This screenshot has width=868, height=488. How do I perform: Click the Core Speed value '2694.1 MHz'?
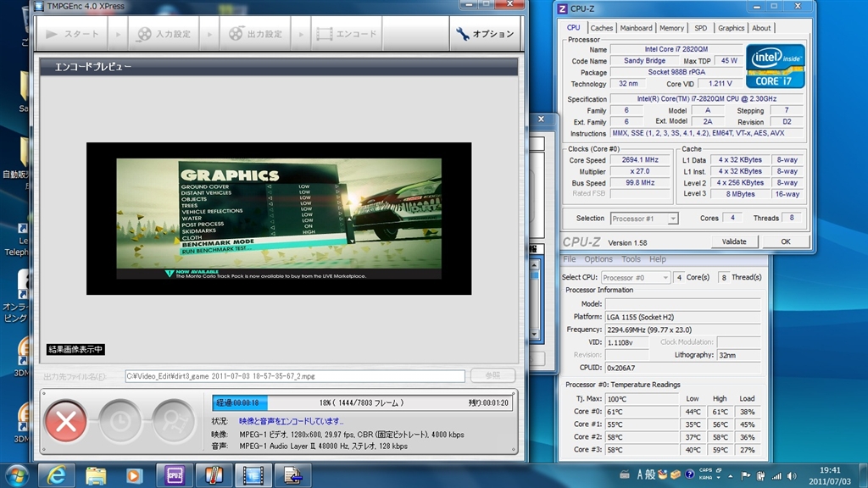[640, 160]
